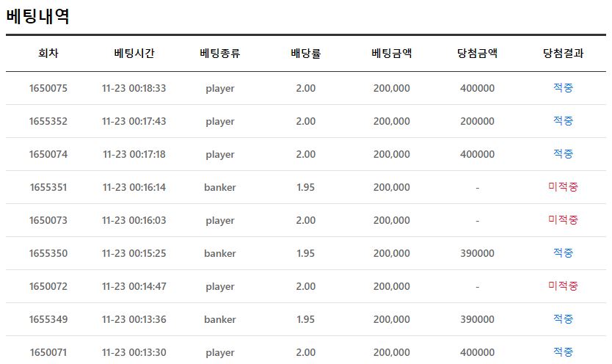Select the 당첨금액 column header
The height and width of the screenshot is (364, 612).
tap(477, 53)
